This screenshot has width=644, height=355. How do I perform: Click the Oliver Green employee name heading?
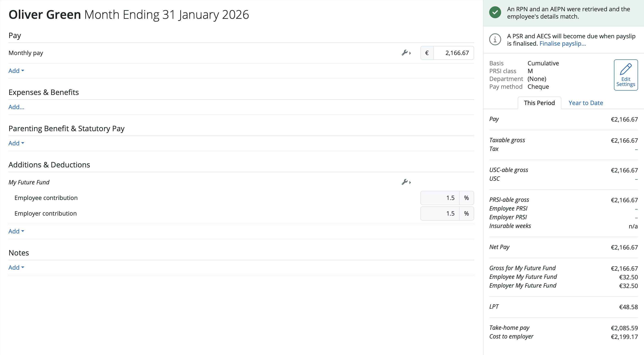[x=45, y=14]
